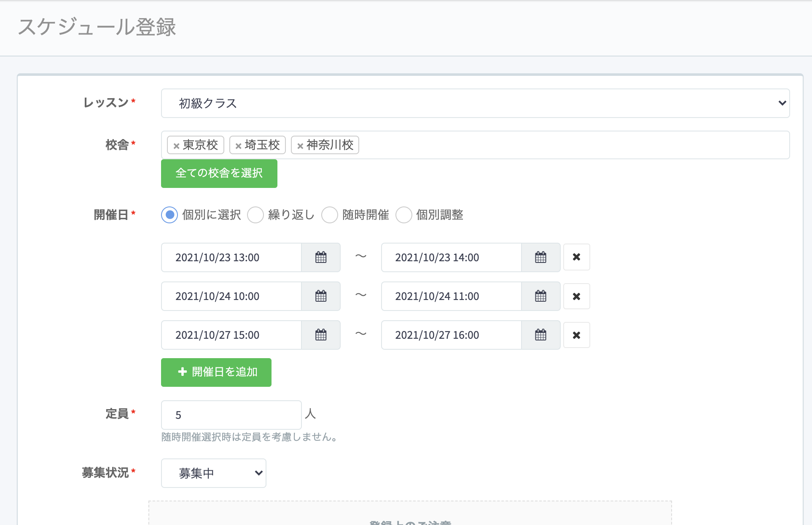Delete the 2021/10/23 date row
The width and height of the screenshot is (812, 525).
[576, 257]
